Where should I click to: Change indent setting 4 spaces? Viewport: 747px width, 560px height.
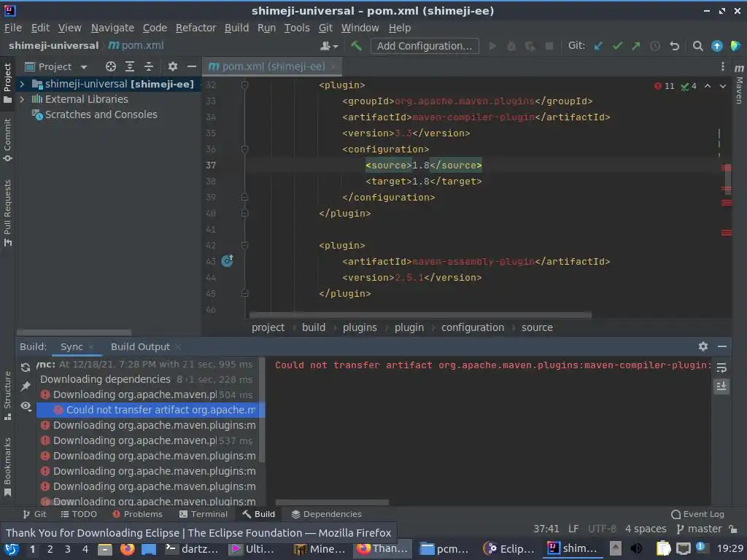pyautogui.click(x=646, y=529)
